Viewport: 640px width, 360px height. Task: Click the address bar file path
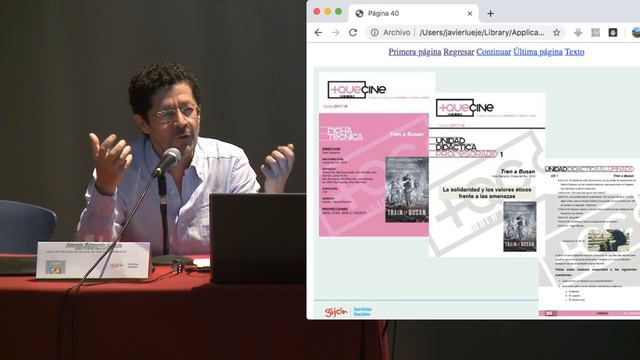point(482,33)
